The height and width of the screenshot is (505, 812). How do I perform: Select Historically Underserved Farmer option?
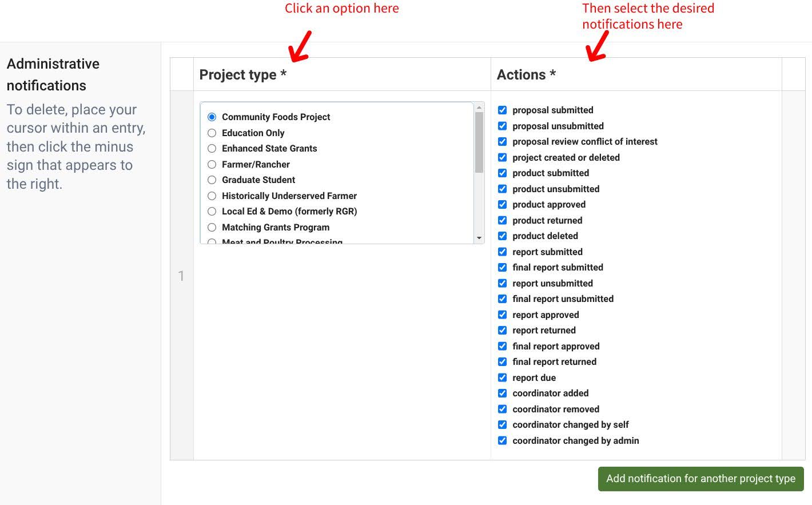[x=212, y=196]
